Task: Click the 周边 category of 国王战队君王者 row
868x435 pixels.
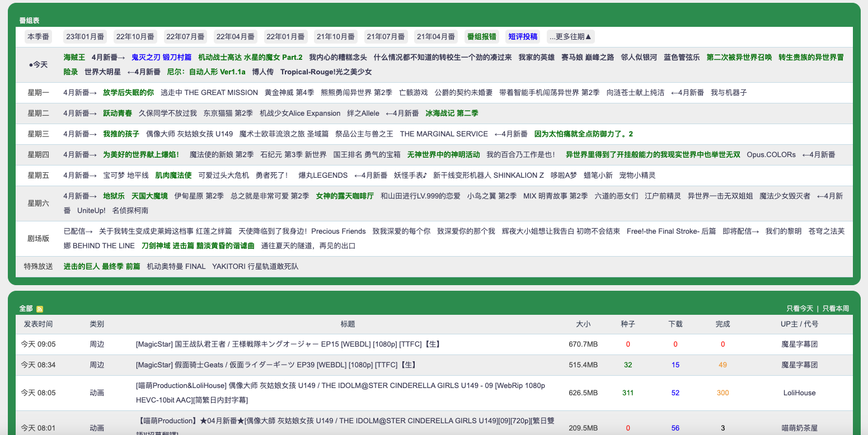Action: click(x=97, y=344)
